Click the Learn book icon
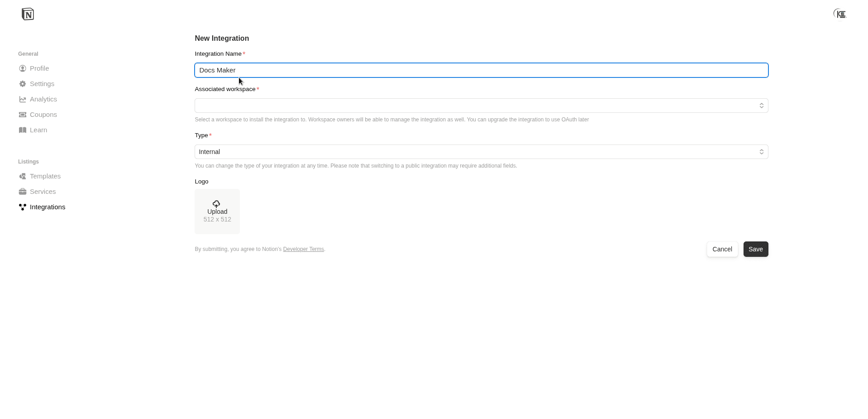 click(x=23, y=130)
